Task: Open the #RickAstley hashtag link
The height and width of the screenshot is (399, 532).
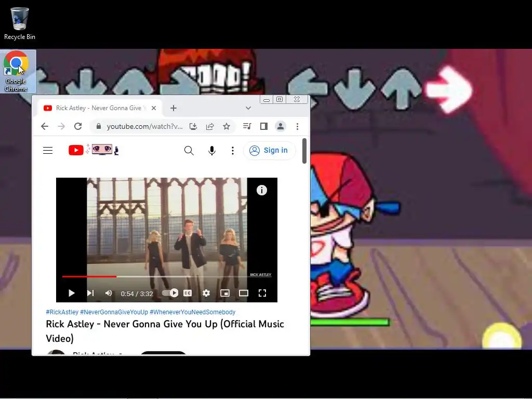Action: [x=62, y=312]
